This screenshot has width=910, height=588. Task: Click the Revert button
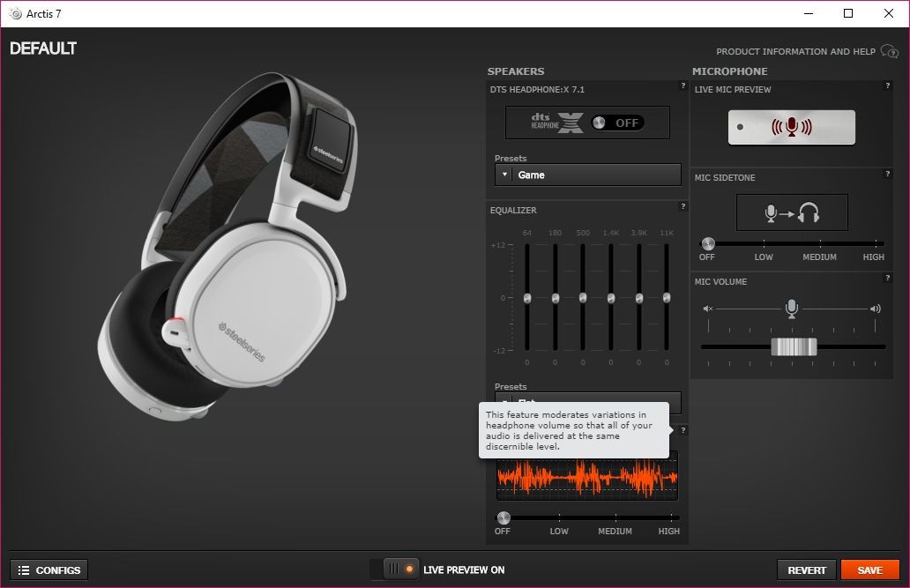pos(807,570)
